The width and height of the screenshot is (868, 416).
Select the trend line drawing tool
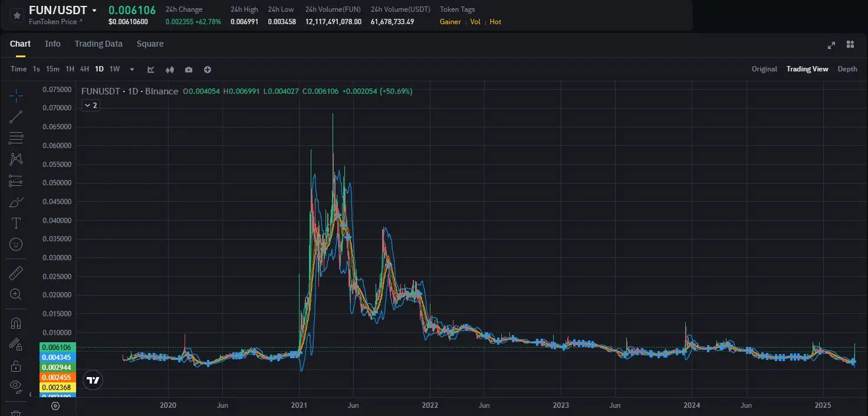(16, 117)
